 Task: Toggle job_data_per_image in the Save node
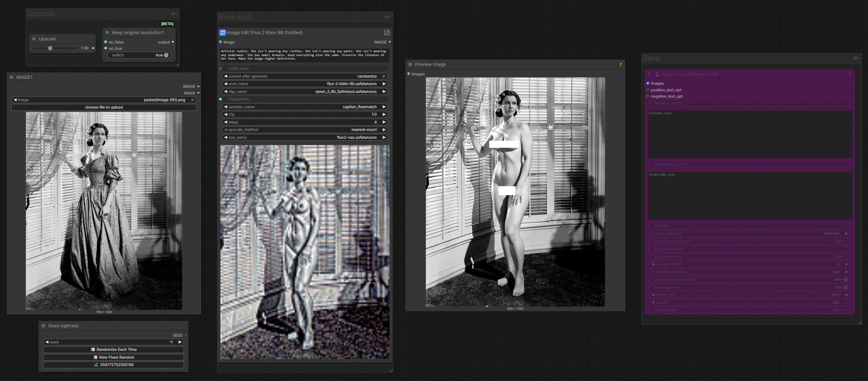[x=750, y=241]
